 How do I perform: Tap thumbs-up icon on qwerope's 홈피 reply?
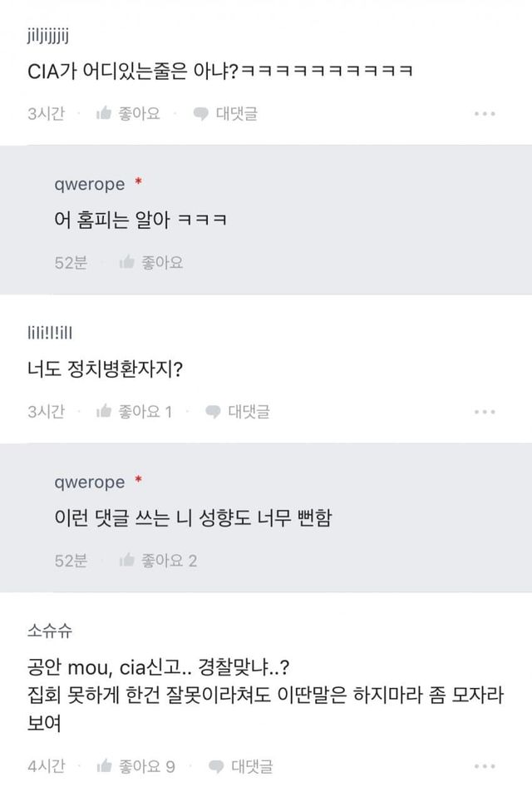tap(127, 263)
